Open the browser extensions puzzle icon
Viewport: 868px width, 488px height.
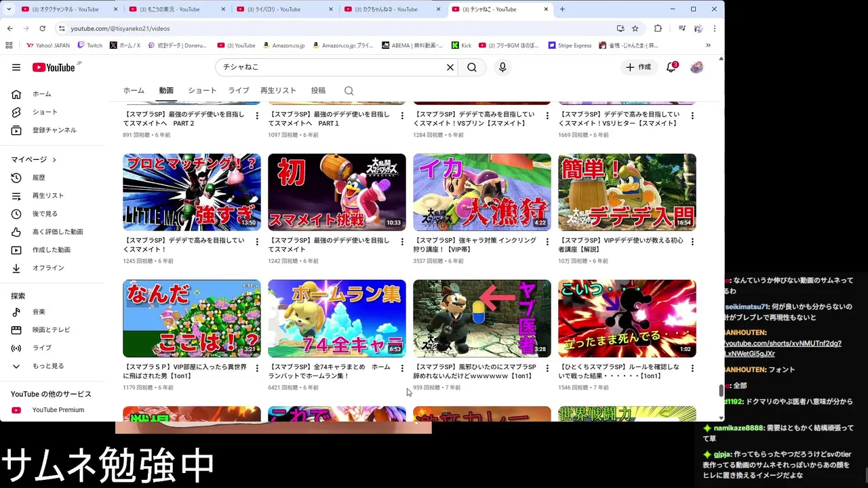coord(658,28)
